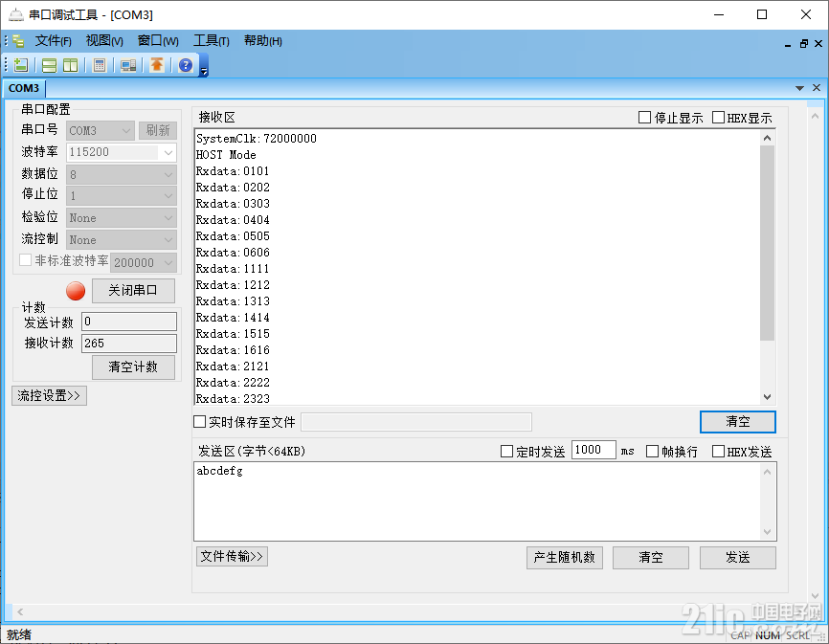829x644 pixels.
Task: Minimize the inner MDI child window
Action: (x=788, y=44)
